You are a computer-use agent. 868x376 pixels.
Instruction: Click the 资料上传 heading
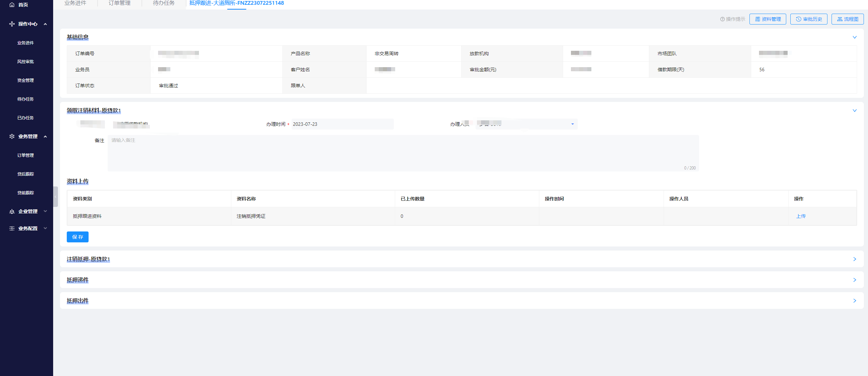[x=78, y=181]
